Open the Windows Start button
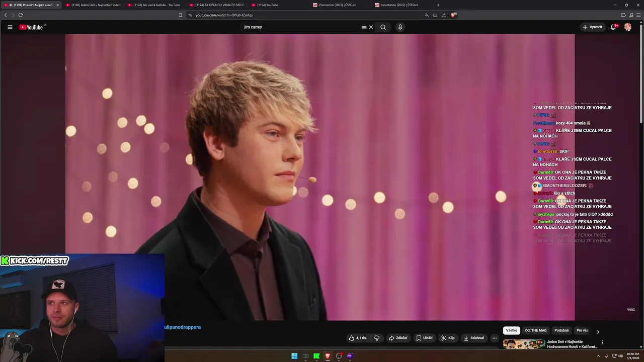 click(294, 356)
